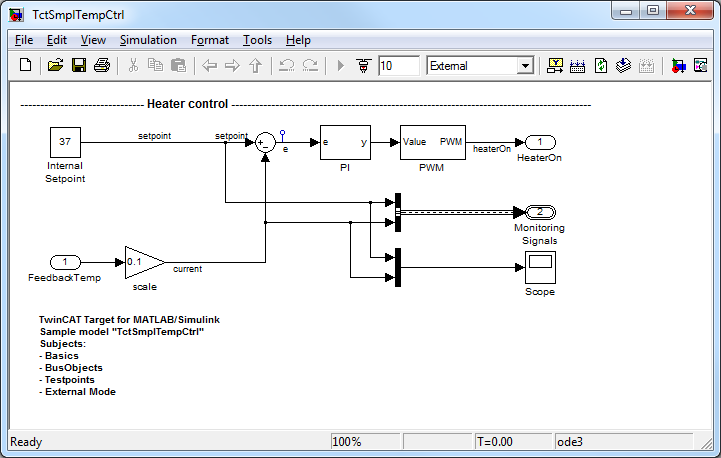Click the 'current' signal label
This screenshot has height=458, width=721.
(187, 269)
